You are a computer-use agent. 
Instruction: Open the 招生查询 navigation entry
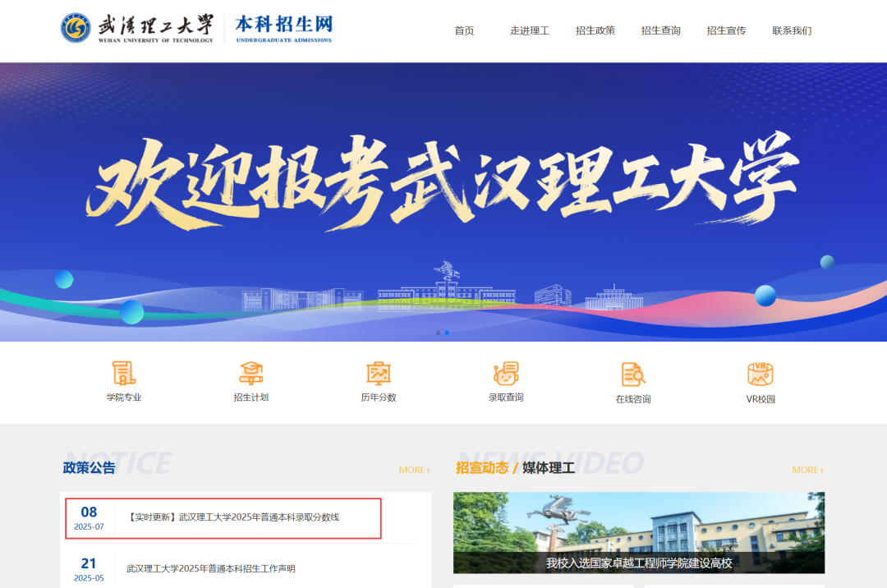[x=660, y=30]
